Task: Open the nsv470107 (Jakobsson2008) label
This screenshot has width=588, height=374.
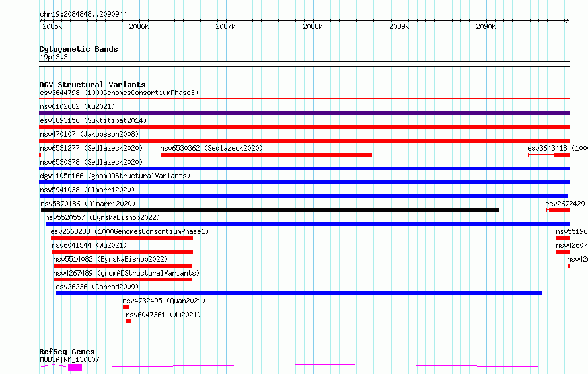Action: point(89,134)
